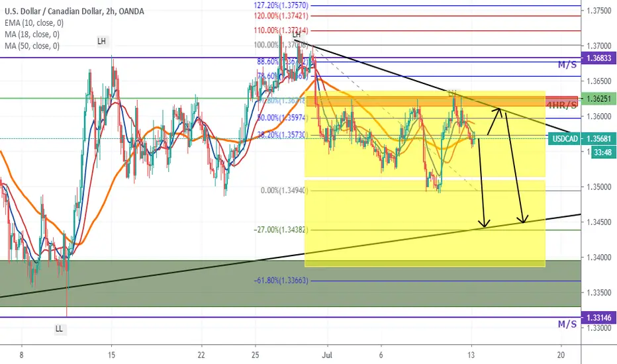Click the -27.00%(1.34382) Fibonacci level label

[x=281, y=230]
